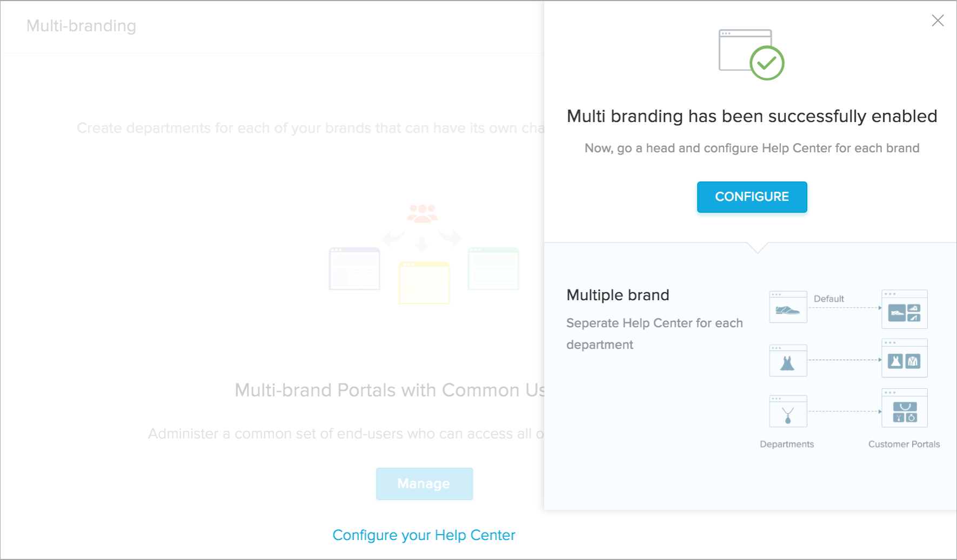The height and width of the screenshot is (560, 957).
Task: Click the green portal window illustration
Action: click(x=493, y=268)
